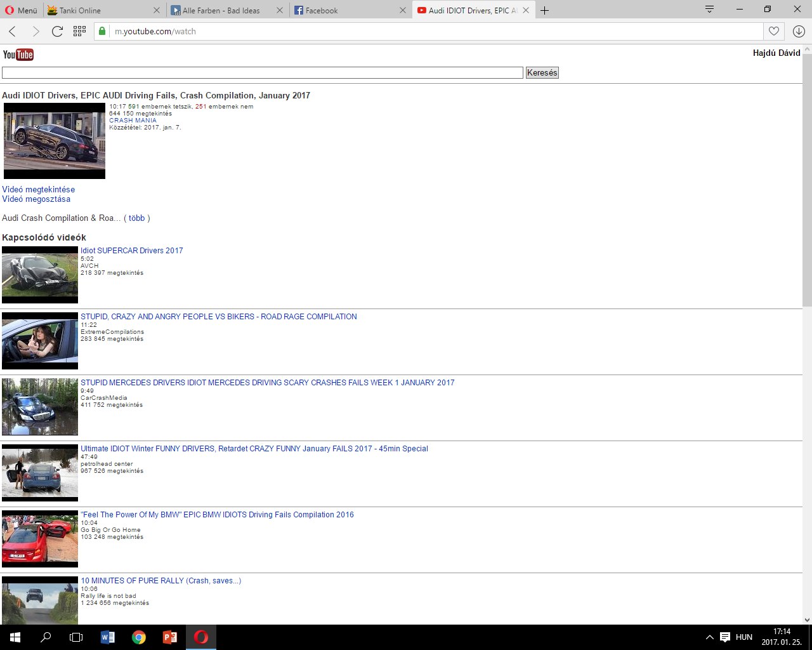
Task: Launch PowerPoint from the taskbar
Action: [169, 637]
